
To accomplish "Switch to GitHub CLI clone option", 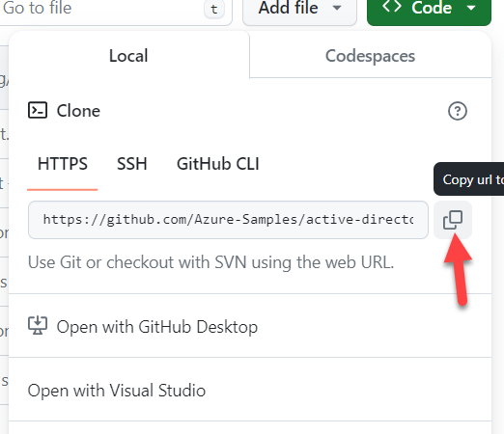I will coord(218,164).
